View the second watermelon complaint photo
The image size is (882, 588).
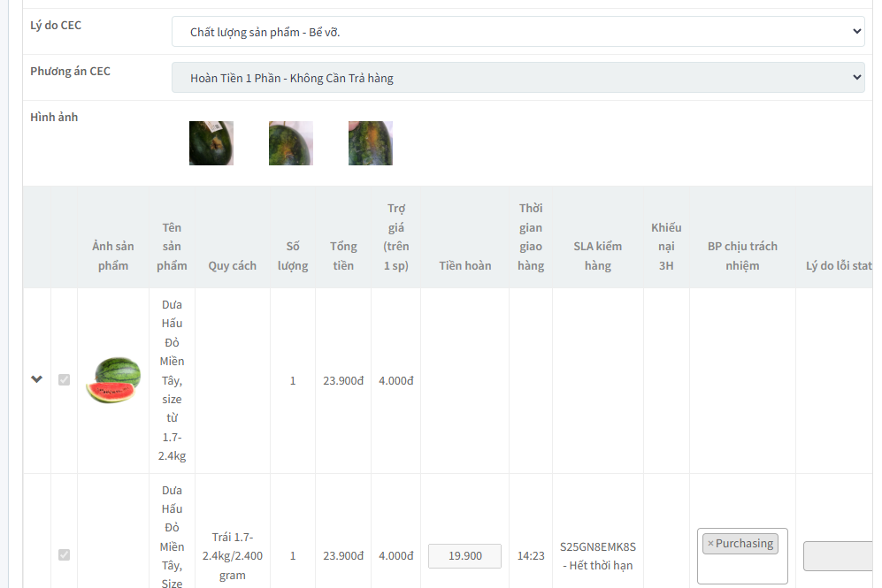(x=291, y=142)
